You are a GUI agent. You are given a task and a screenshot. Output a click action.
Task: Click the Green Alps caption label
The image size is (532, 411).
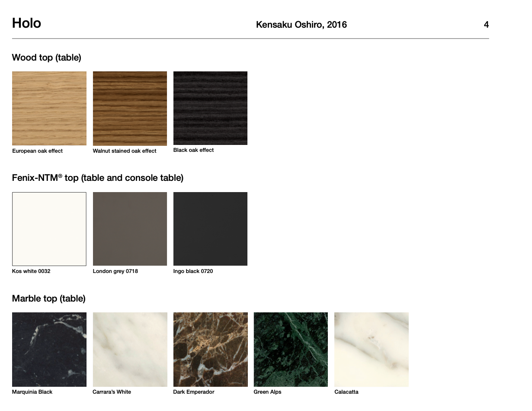tap(267, 392)
